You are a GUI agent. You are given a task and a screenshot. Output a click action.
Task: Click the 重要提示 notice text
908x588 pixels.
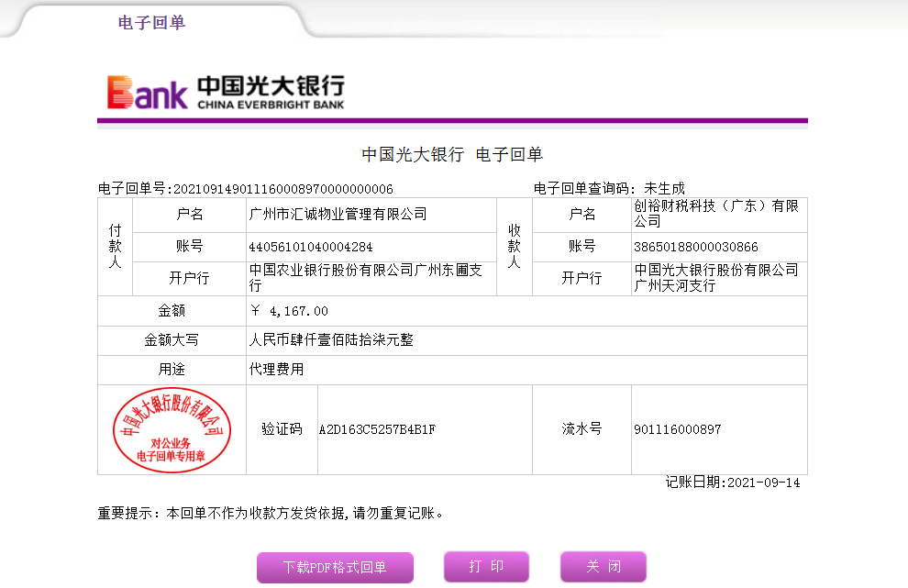click(271, 514)
